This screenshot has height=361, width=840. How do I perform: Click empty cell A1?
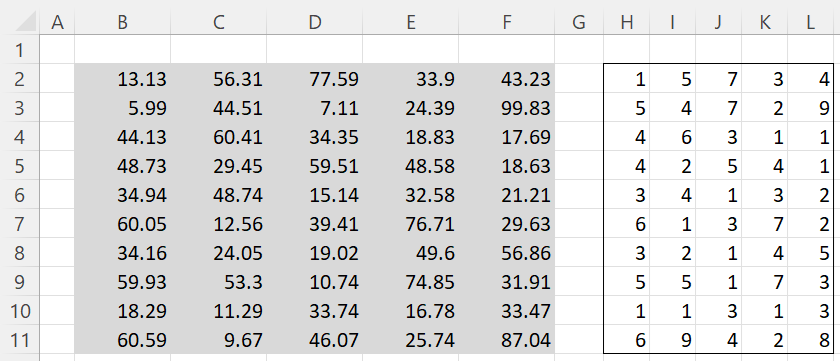coord(57,50)
